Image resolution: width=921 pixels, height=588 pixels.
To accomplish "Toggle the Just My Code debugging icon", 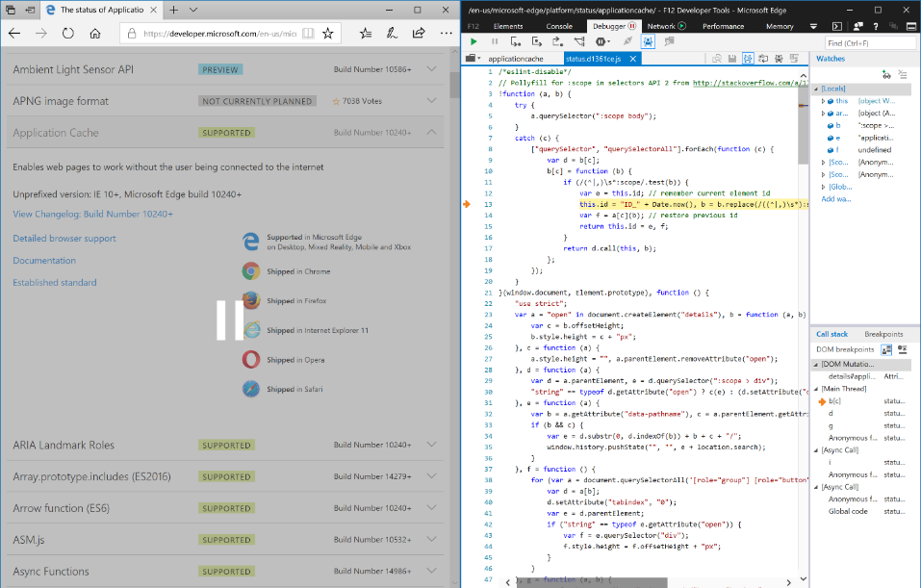I will 647,41.
